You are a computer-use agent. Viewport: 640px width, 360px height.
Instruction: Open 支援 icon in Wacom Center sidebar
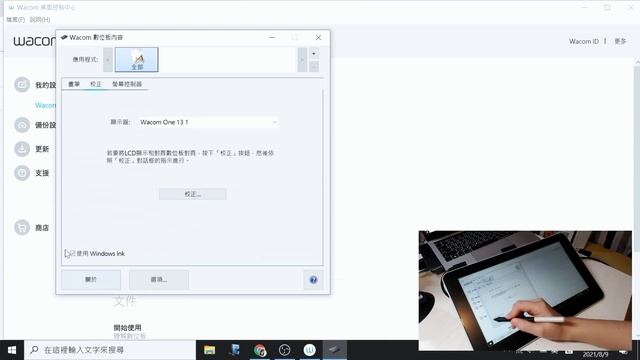[22, 173]
